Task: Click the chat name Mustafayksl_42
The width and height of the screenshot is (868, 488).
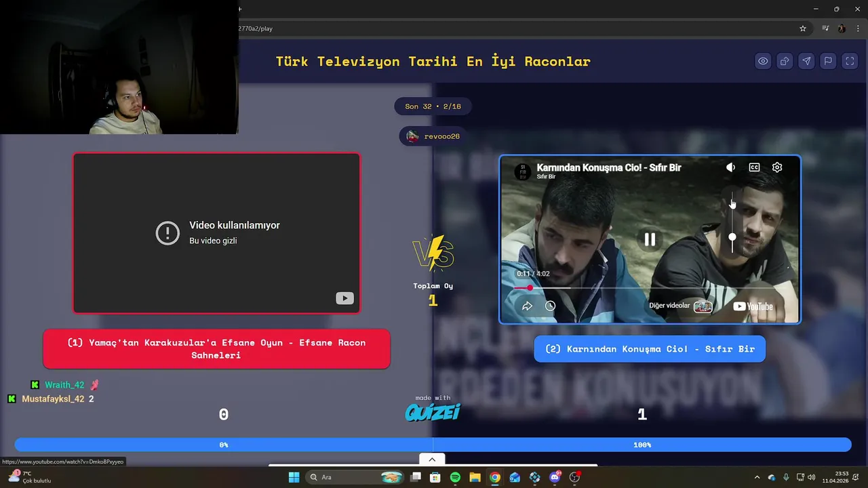Action: click(x=53, y=399)
